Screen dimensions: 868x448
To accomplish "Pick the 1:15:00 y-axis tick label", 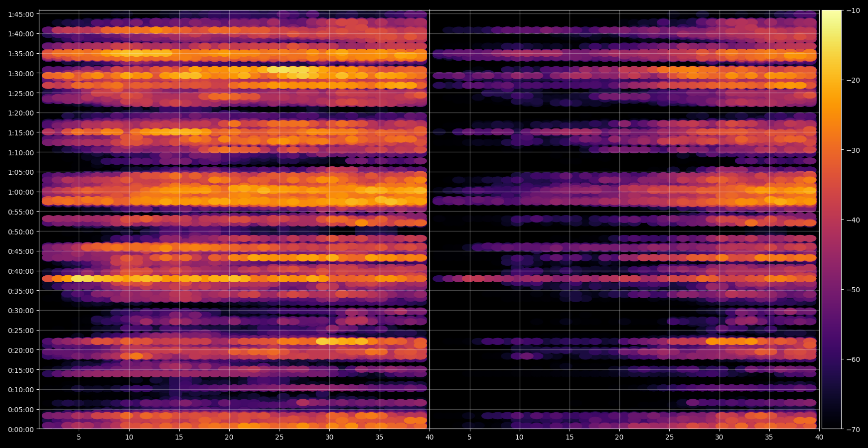I will [x=21, y=133].
